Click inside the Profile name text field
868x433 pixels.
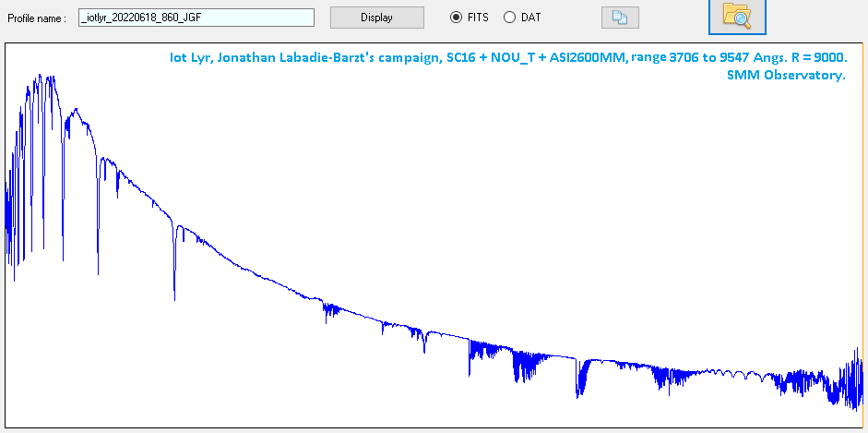(x=196, y=18)
